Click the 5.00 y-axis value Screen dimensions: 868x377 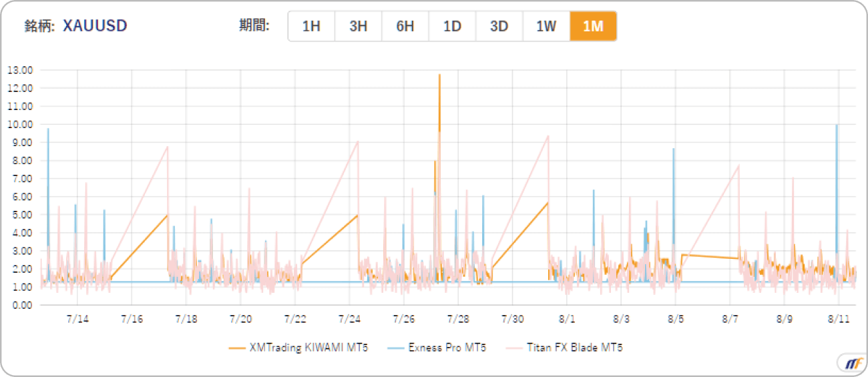click(x=22, y=215)
